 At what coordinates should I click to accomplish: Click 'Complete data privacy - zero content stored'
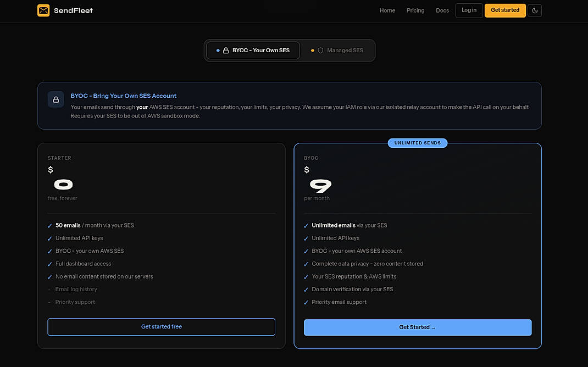pyautogui.click(x=367, y=264)
